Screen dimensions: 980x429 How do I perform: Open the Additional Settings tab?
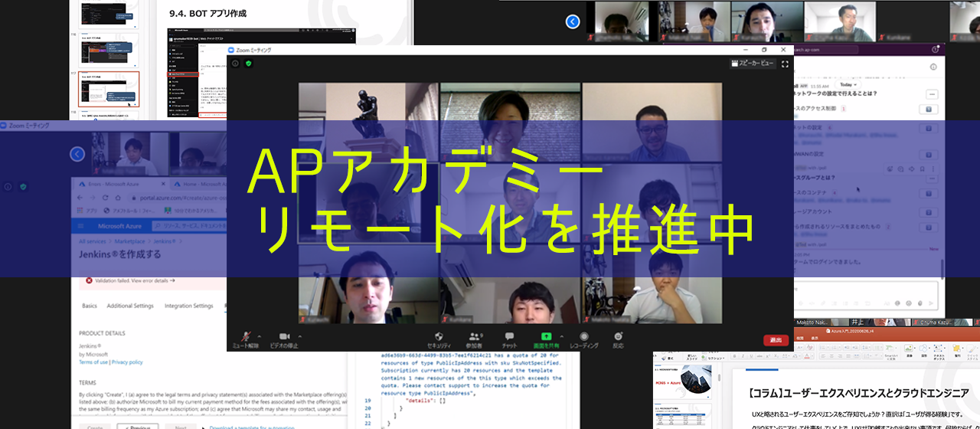[x=130, y=306]
